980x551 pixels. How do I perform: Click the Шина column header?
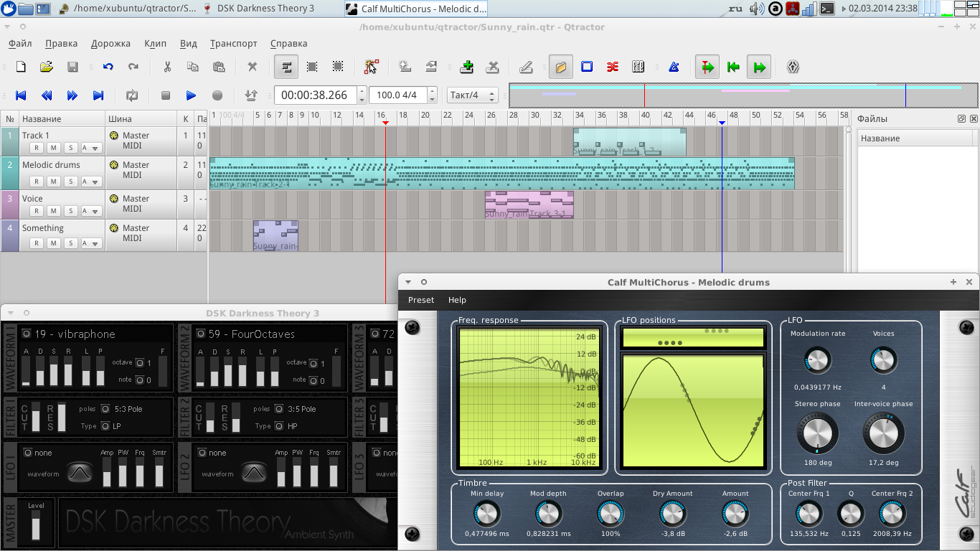click(x=141, y=118)
